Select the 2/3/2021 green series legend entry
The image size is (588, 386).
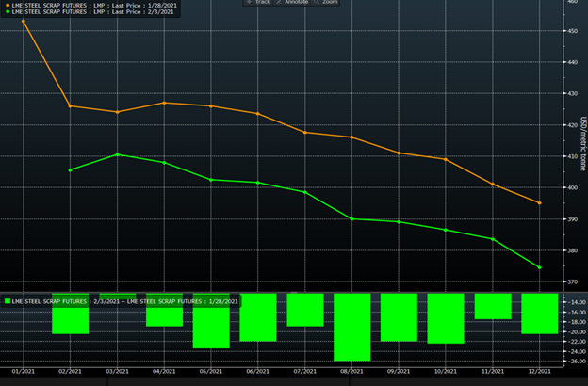click(85, 14)
